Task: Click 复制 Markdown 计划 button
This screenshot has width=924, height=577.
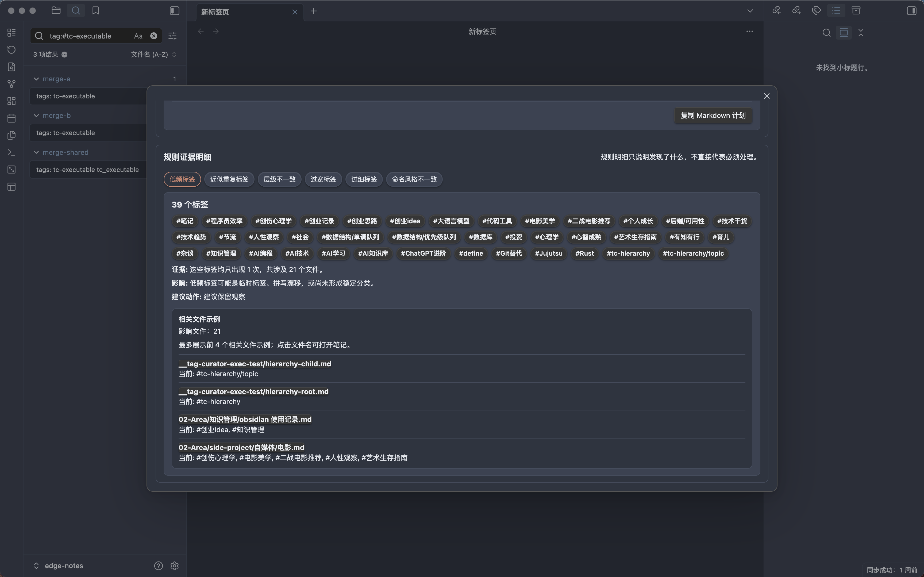Action: [713, 116]
